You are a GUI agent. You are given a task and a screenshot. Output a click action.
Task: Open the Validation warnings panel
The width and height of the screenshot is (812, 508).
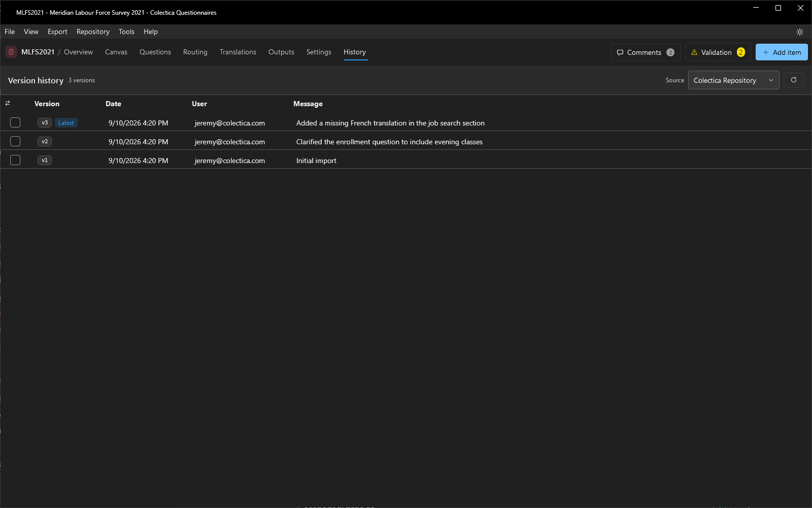pos(718,52)
